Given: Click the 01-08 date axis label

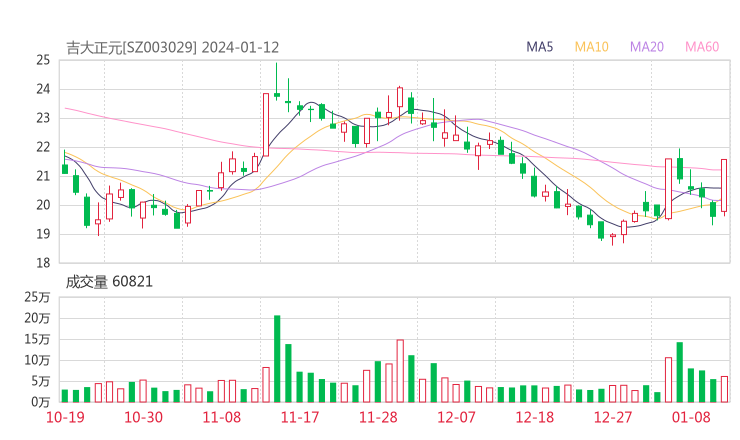Looking at the screenshot, I should pyautogui.click(x=691, y=417).
